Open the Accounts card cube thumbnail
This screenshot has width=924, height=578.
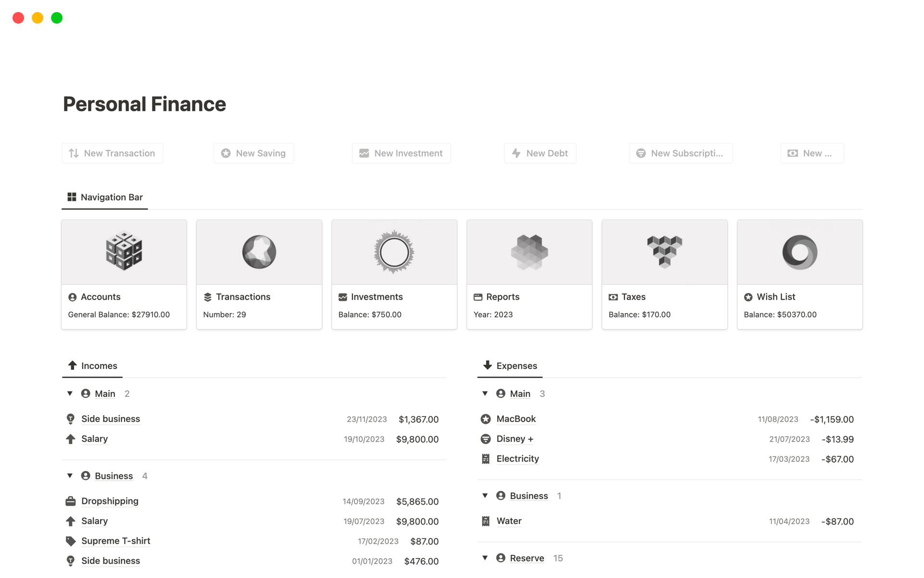coord(124,252)
